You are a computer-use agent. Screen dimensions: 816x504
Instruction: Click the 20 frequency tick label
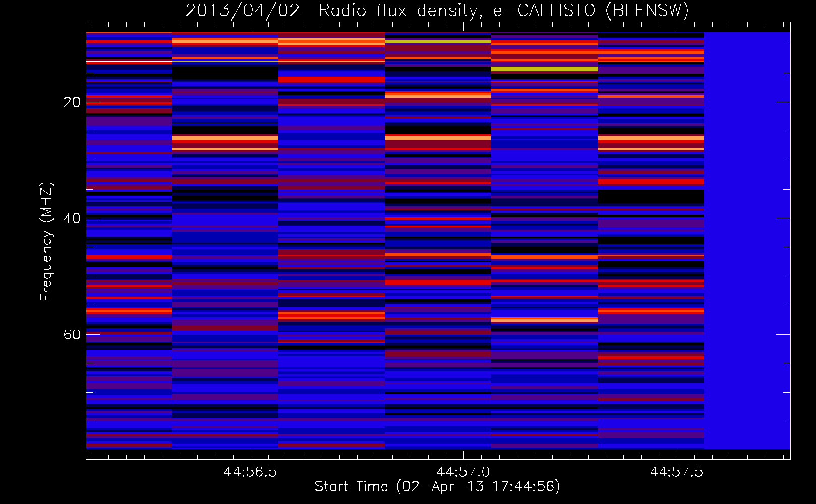tap(72, 102)
